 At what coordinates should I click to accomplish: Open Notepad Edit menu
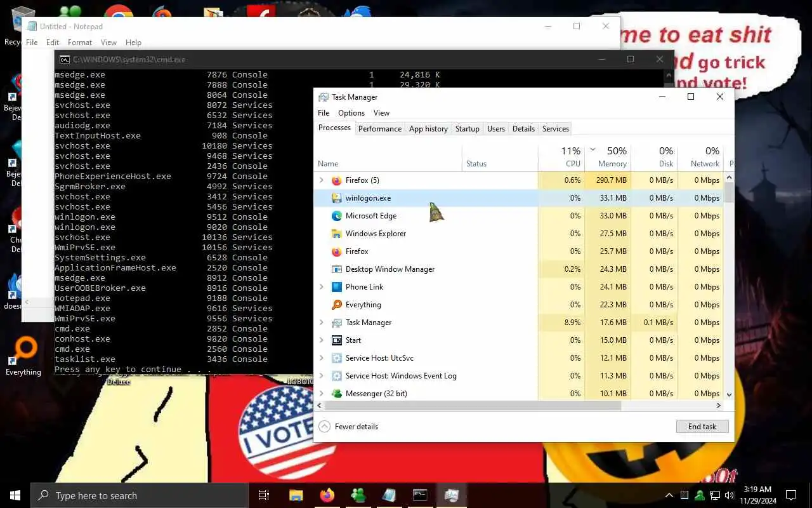pyautogui.click(x=53, y=43)
